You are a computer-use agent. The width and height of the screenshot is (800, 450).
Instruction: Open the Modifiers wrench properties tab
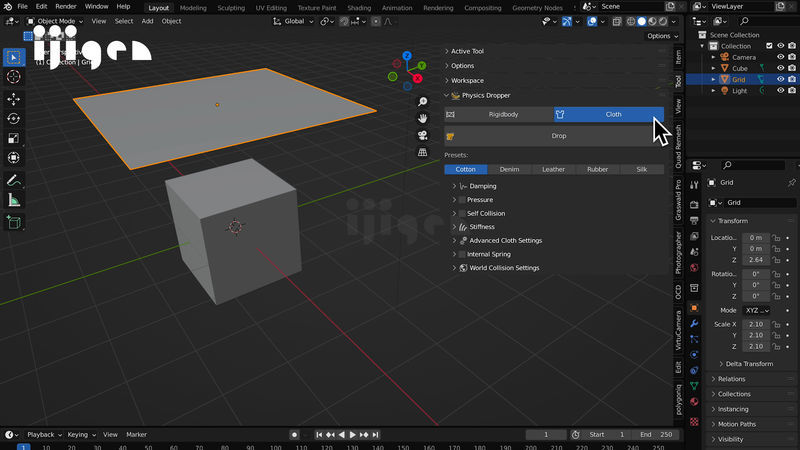coord(694,323)
